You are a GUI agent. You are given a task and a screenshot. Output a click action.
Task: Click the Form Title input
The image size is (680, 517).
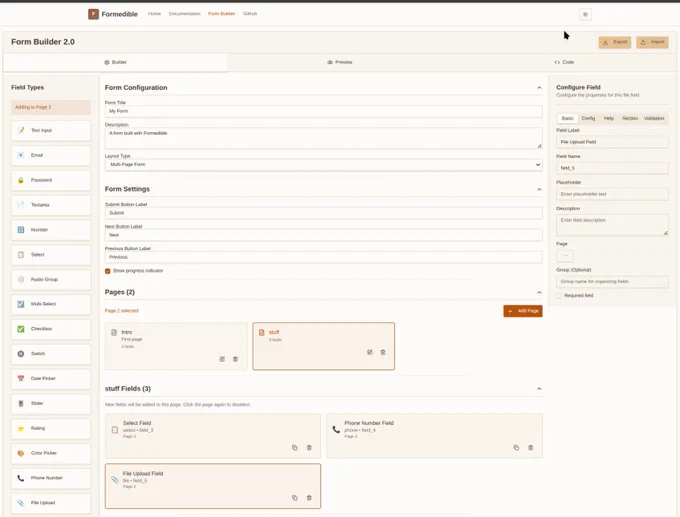[x=324, y=111]
